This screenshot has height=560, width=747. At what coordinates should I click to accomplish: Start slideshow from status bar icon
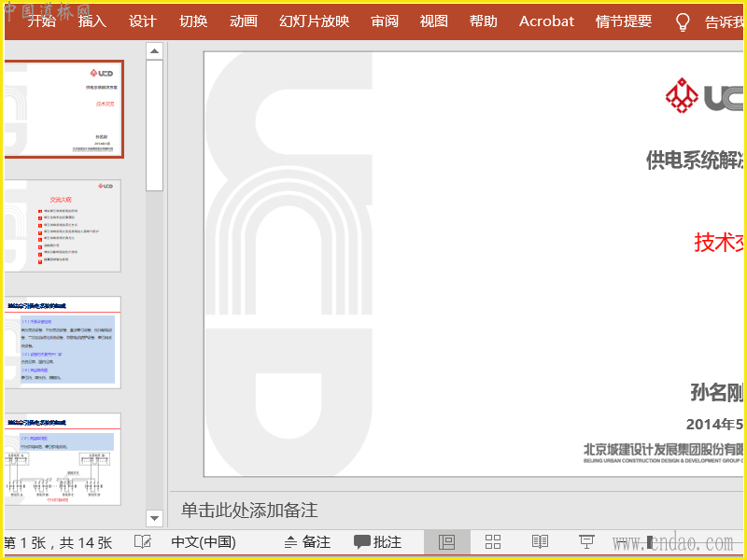(x=586, y=542)
